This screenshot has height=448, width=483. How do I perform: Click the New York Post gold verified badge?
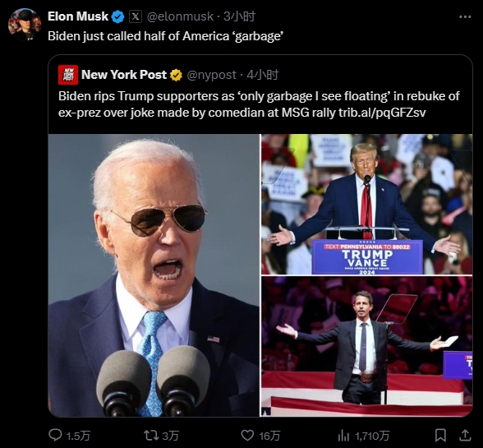coord(176,75)
